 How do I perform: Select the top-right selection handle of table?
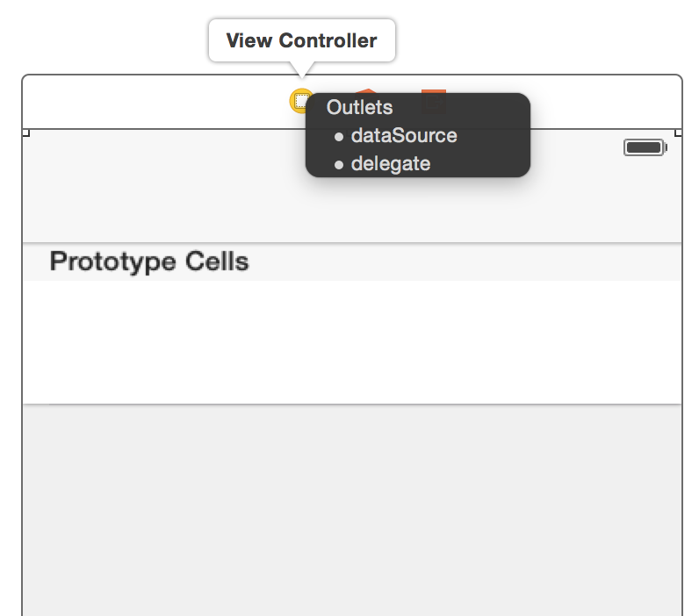coord(679,133)
